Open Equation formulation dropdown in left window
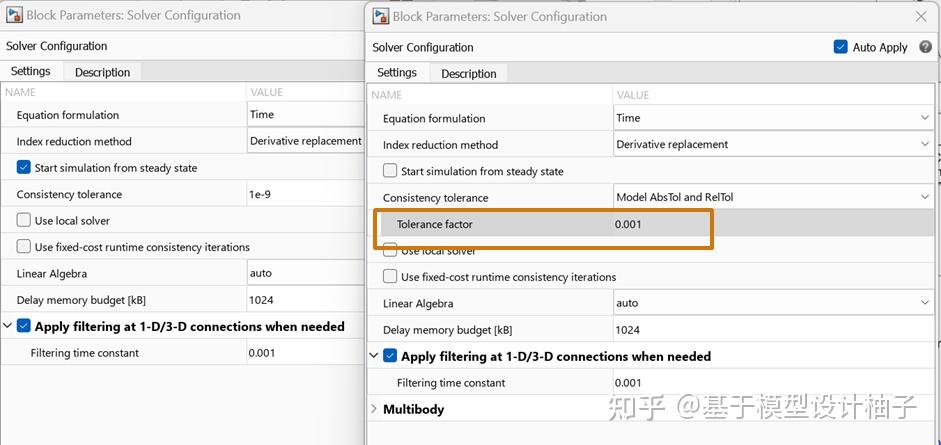The image size is (941, 445). (x=305, y=115)
